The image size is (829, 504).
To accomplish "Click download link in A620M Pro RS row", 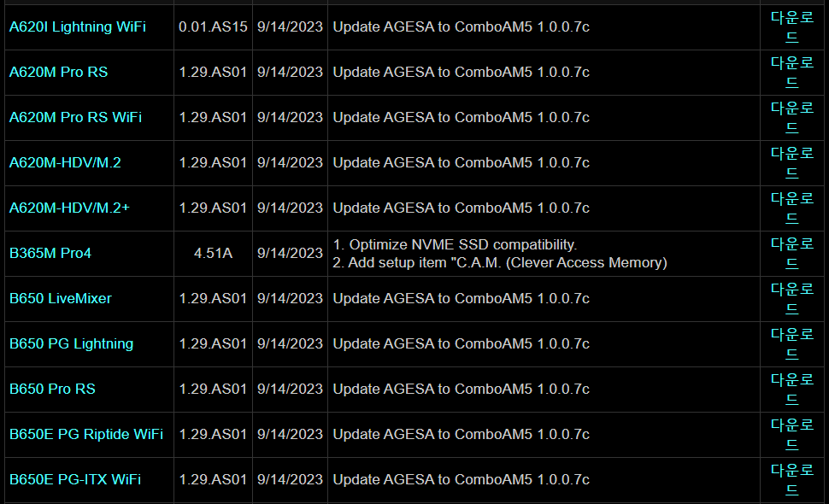I will click(x=791, y=73).
